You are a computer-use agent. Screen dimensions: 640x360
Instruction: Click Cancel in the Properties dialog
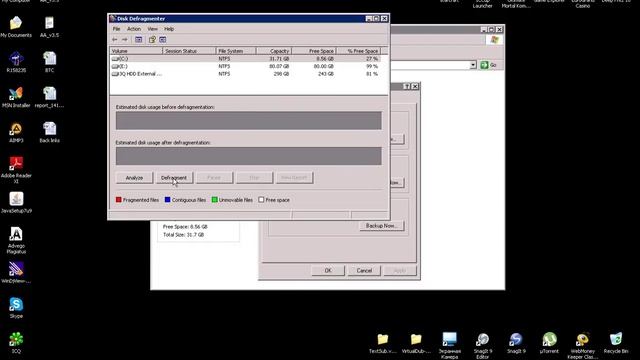click(364, 271)
